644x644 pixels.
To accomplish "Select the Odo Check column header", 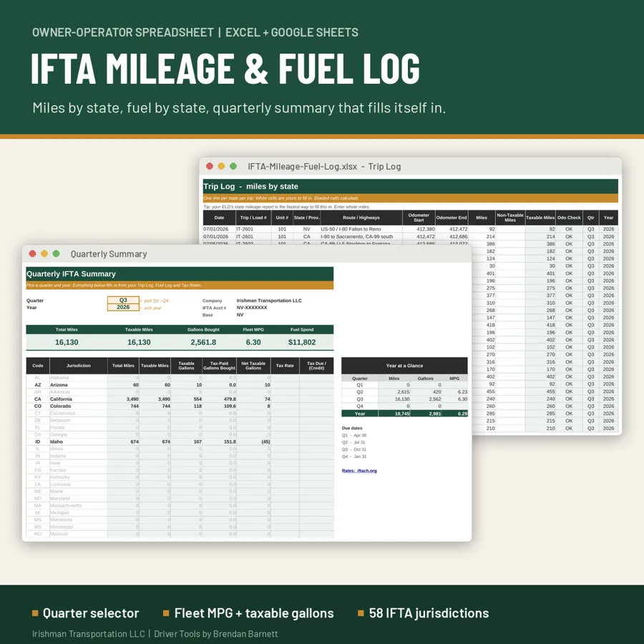I will [x=569, y=218].
